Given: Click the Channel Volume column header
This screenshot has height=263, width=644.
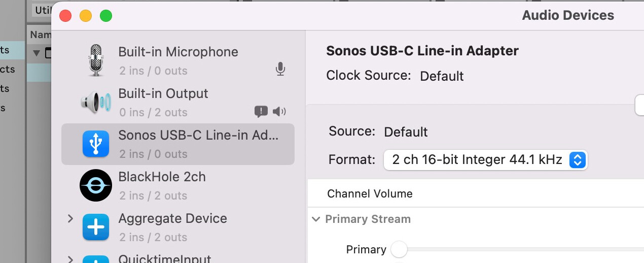Looking at the screenshot, I should [x=370, y=193].
